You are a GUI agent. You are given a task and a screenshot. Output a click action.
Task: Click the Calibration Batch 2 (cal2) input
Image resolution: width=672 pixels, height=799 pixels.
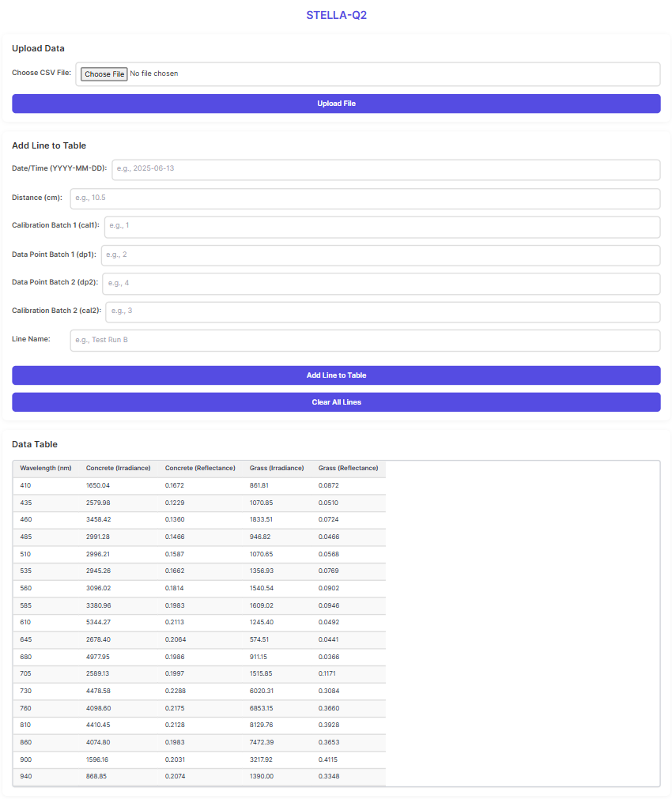pos(383,312)
